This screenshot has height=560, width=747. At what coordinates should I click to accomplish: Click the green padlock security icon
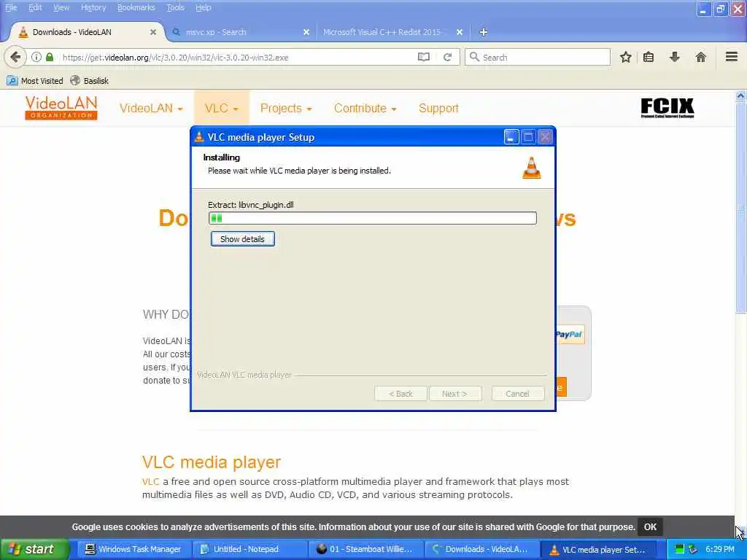[50, 57]
